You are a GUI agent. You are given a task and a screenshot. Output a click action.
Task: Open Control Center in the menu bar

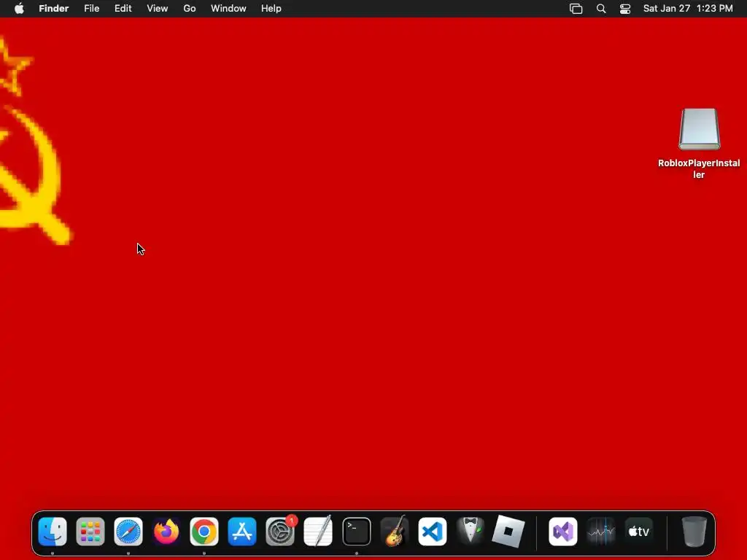click(625, 9)
